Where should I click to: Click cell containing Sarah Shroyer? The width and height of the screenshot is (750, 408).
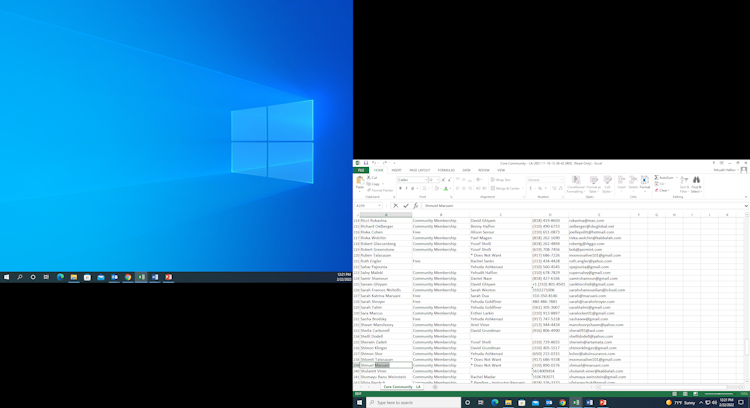386,301
